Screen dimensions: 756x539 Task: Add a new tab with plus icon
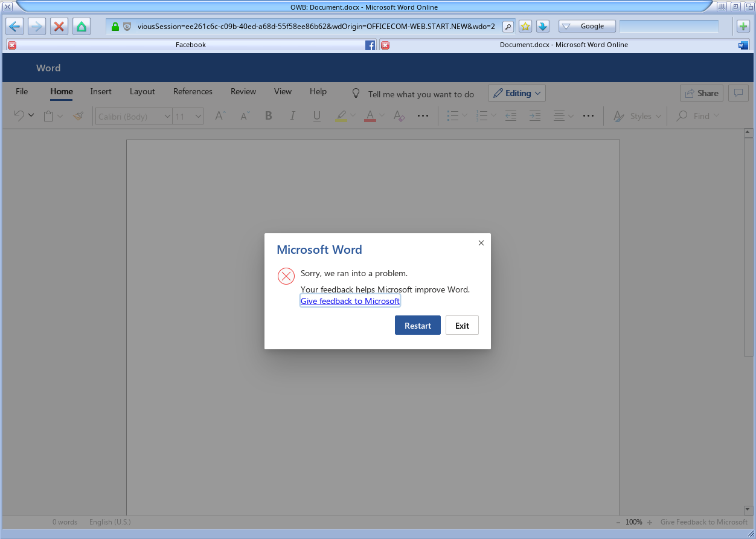coord(743,27)
